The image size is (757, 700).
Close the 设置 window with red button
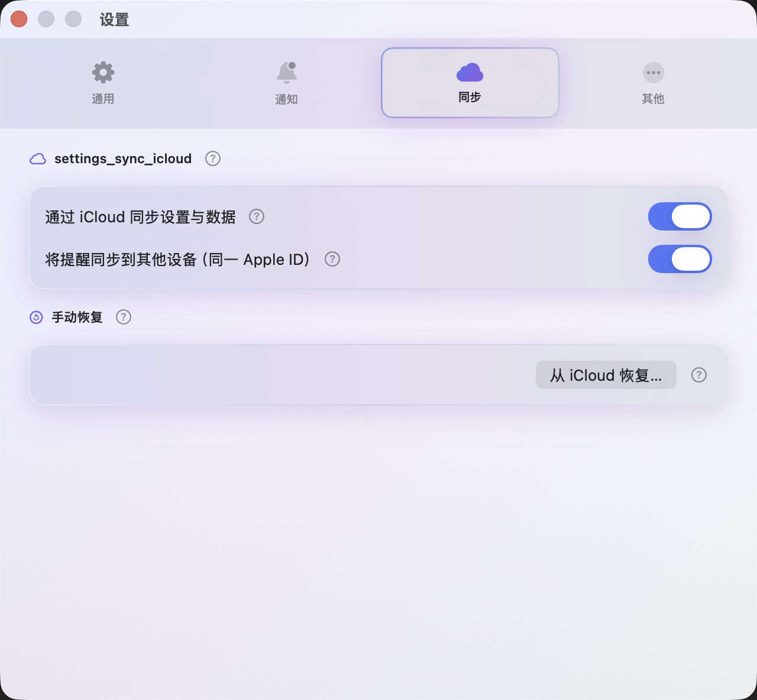click(19, 19)
